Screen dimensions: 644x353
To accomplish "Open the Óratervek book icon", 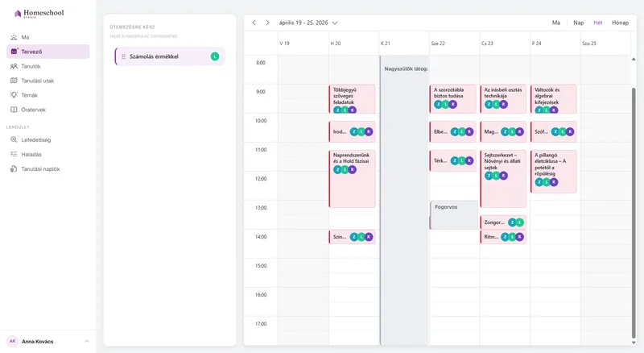I will (x=14, y=110).
